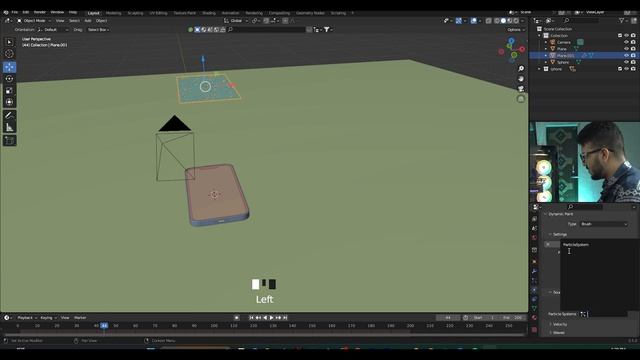
Task: Hide the Plane object via eye icon
Action: coord(627,49)
